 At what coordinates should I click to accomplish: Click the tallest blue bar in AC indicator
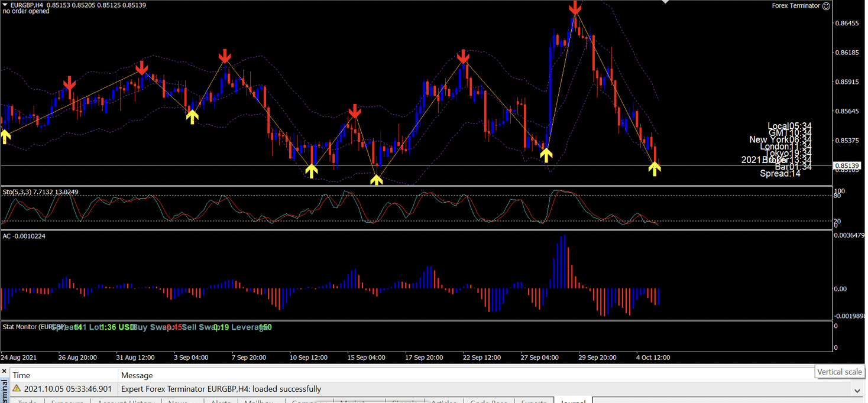pos(563,261)
